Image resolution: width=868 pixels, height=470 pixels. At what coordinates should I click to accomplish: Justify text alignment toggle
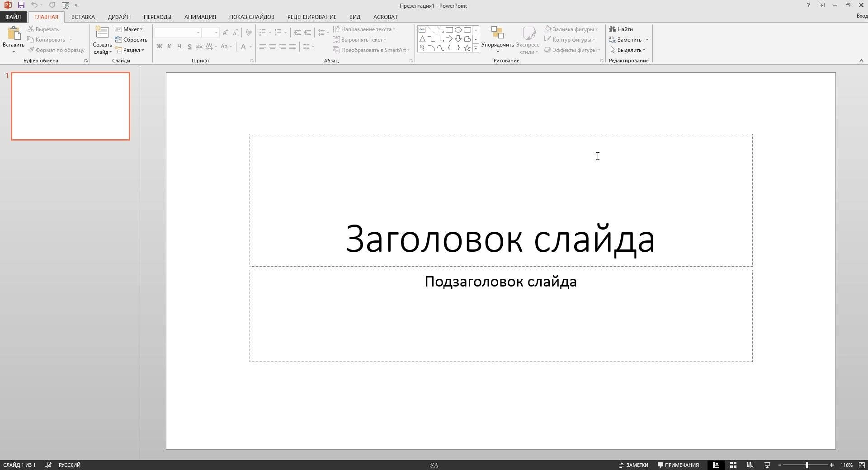[292, 46]
